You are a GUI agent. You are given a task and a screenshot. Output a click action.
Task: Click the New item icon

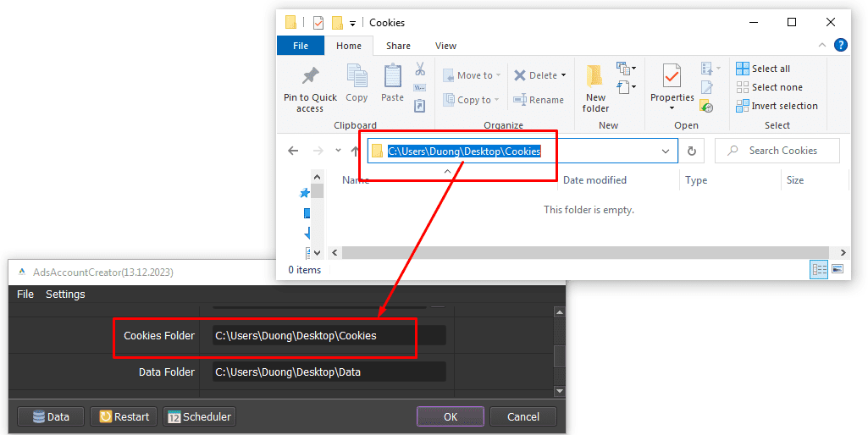coord(626,68)
